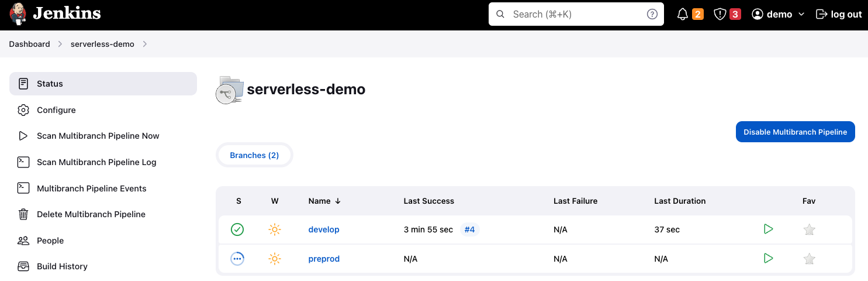The width and height of the screenshot is (868, 281).
Task: Open Configure in the sidebar
Action: 56,110
